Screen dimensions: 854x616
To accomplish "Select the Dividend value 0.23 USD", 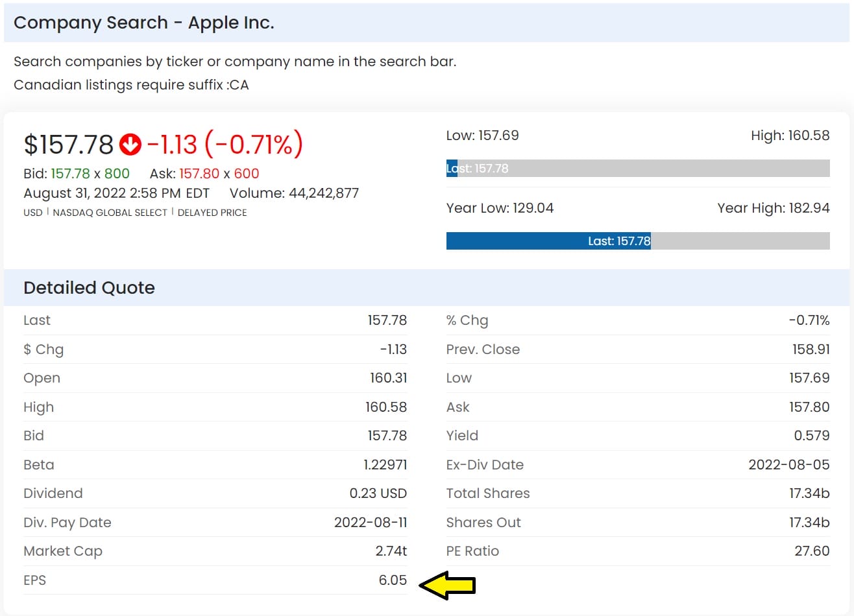I will click(378, 493).
